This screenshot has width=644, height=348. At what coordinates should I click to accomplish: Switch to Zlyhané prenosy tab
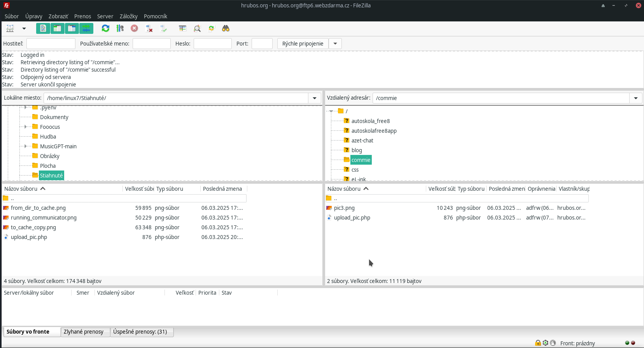[x=84, y=332]
